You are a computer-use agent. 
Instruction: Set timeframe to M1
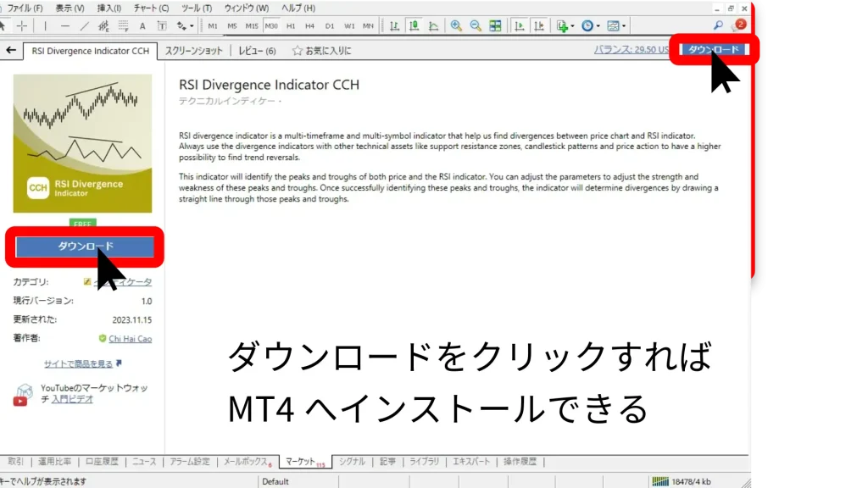pyautogui.click(x=213, y=26)
